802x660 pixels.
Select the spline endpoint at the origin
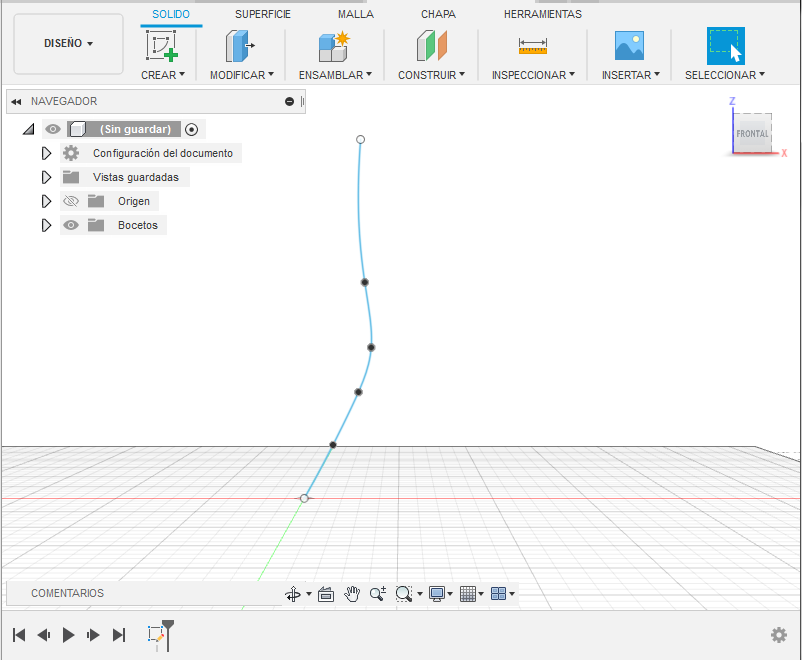(304, 498)
